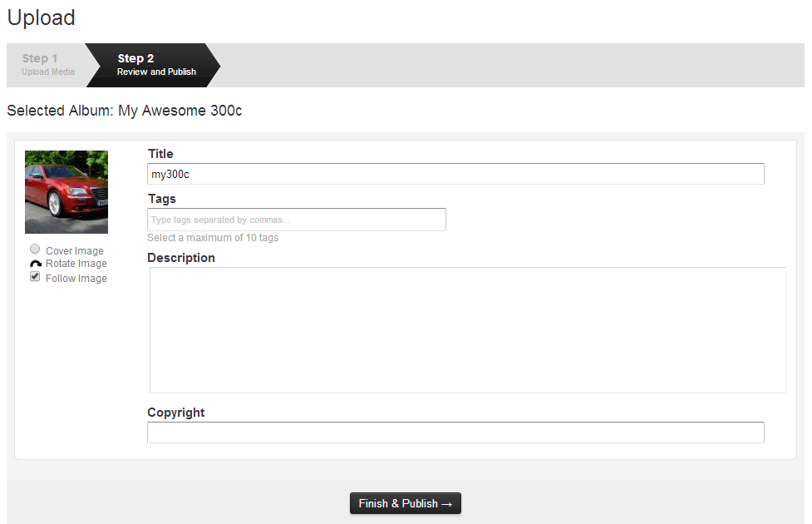Click the Copyright field label
Screen dimensions: 812x524
tap(176, 413)
